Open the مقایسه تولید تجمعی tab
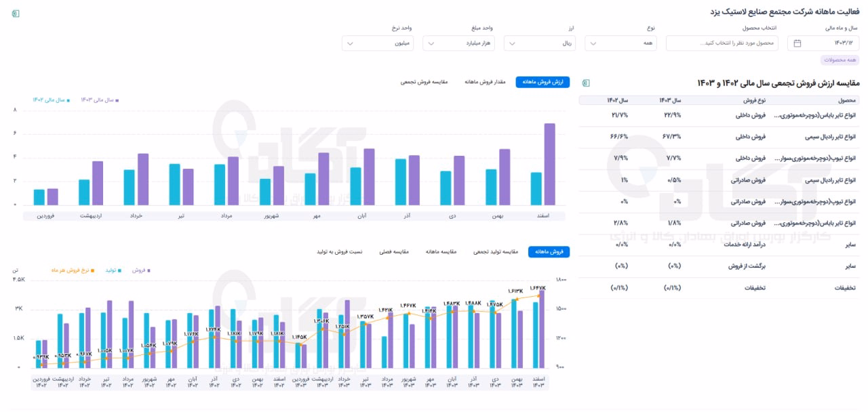The image size is (868, 412). [x=496, y=251]
